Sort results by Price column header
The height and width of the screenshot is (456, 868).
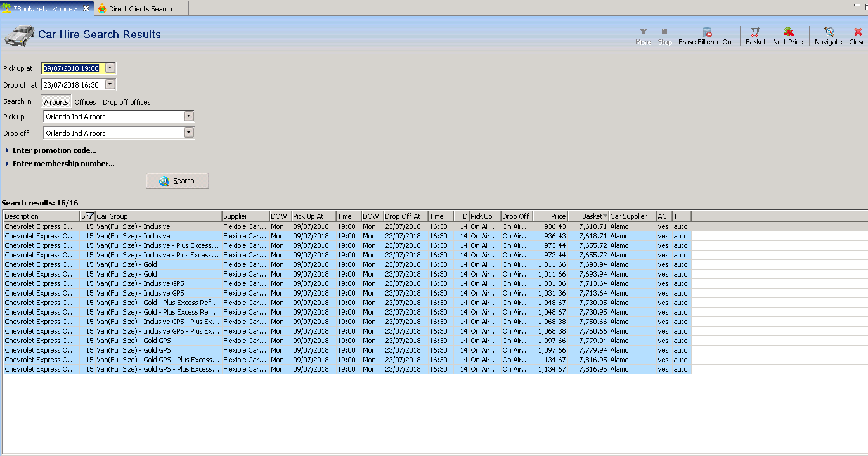pos(550,216)
